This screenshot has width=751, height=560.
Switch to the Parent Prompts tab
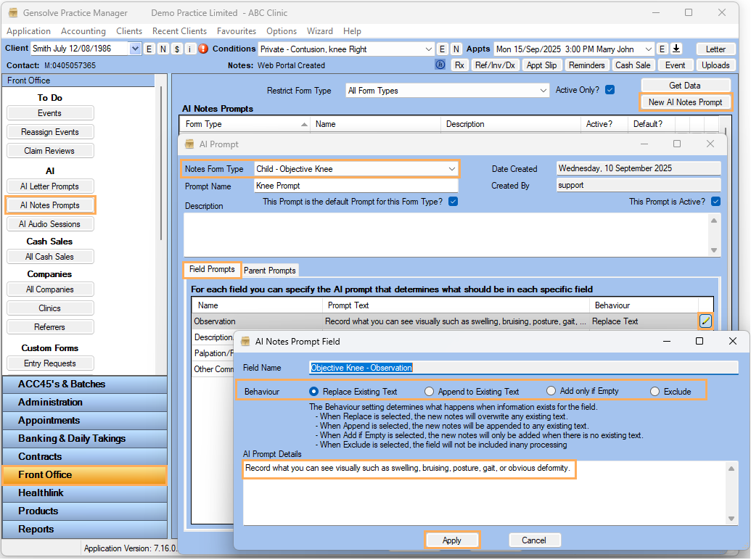tap(270, 271)
